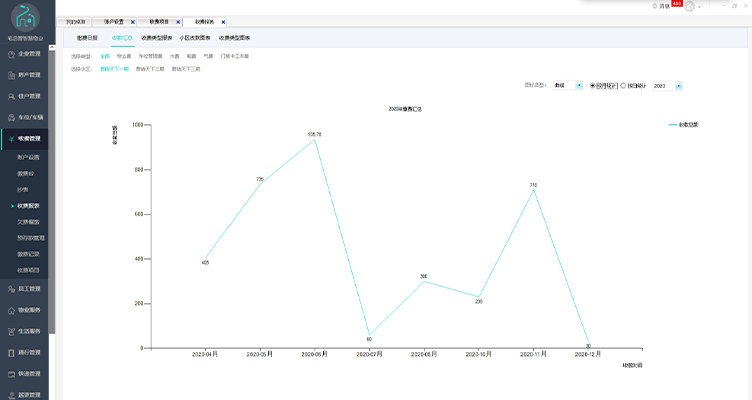Select the 按月统计 radio button
752x400 pixels.
click(x=594, y=86)
